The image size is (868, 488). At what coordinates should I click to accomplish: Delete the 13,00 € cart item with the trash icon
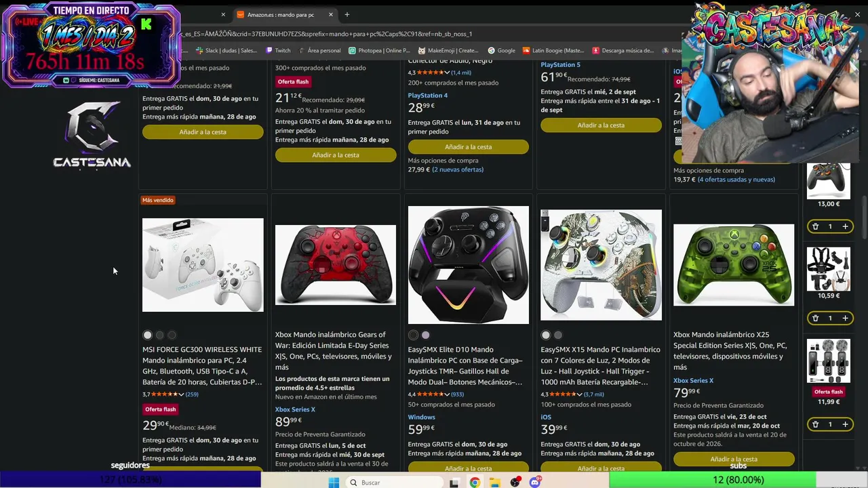(815, 226)
